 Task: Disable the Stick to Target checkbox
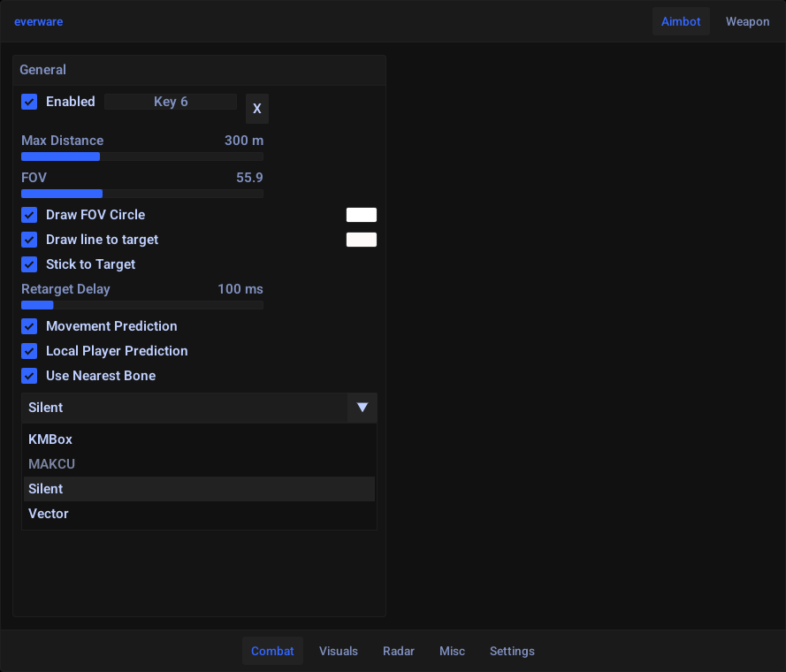coord(29,264)
